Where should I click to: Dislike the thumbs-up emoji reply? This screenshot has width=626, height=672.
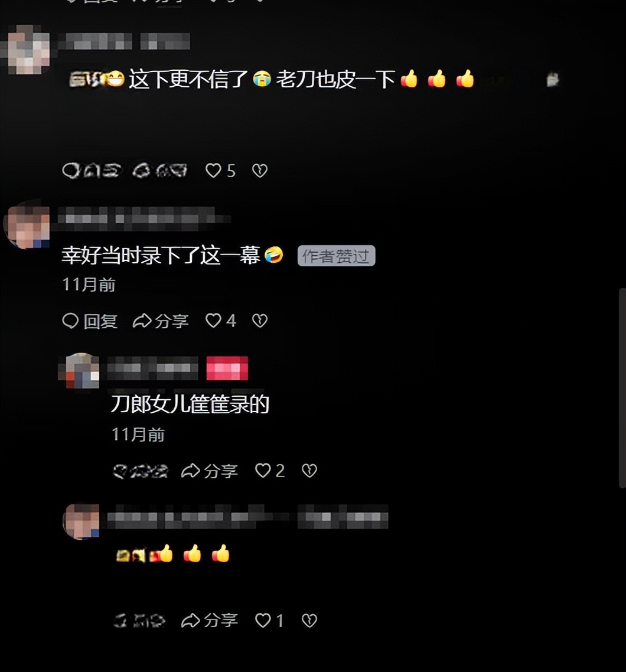(309, 620)
